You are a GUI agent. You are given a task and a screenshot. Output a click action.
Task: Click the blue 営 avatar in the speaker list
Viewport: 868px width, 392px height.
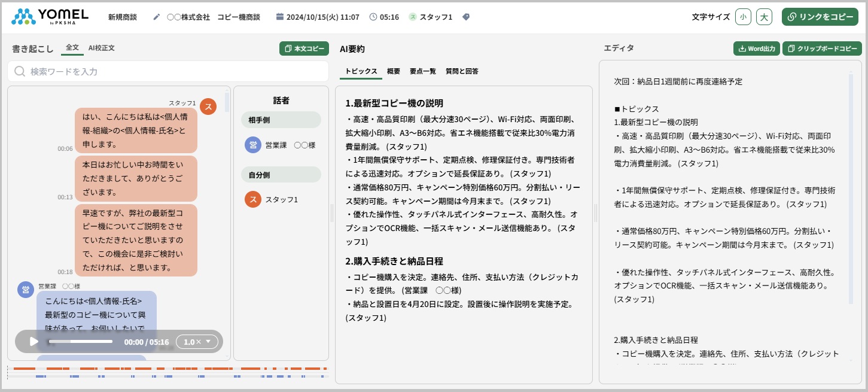pyautogui.click(x=253, y=145)
